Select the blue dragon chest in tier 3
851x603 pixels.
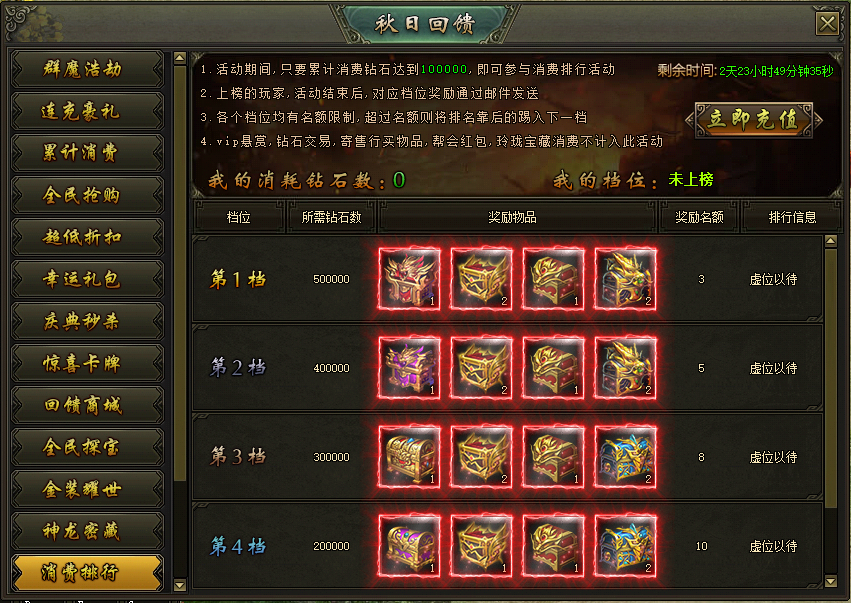click(625, 457)
